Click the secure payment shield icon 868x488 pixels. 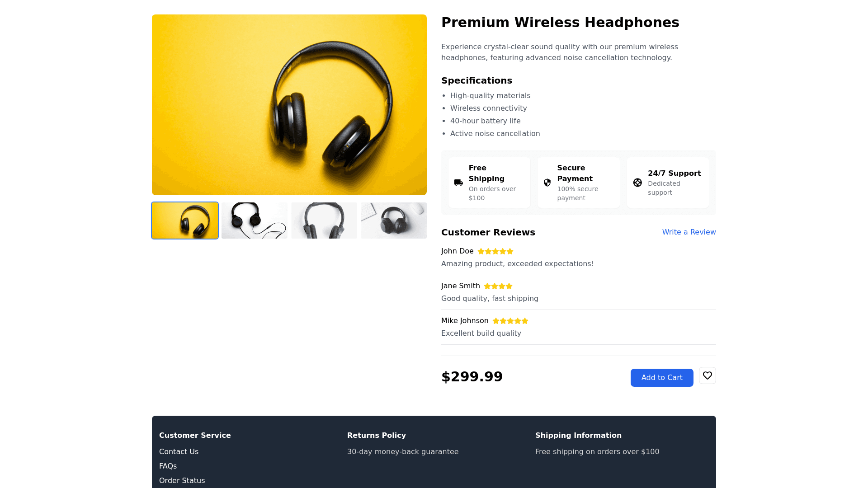click(547, 183)
